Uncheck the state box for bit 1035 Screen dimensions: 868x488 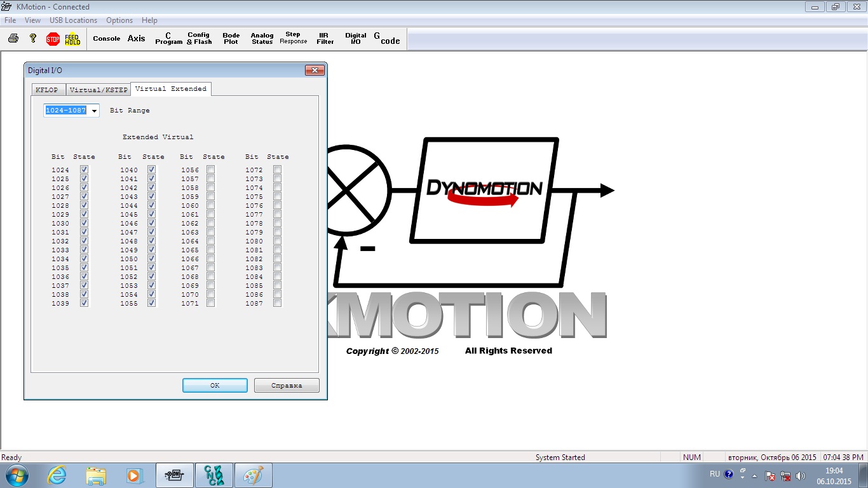[84, 268]
